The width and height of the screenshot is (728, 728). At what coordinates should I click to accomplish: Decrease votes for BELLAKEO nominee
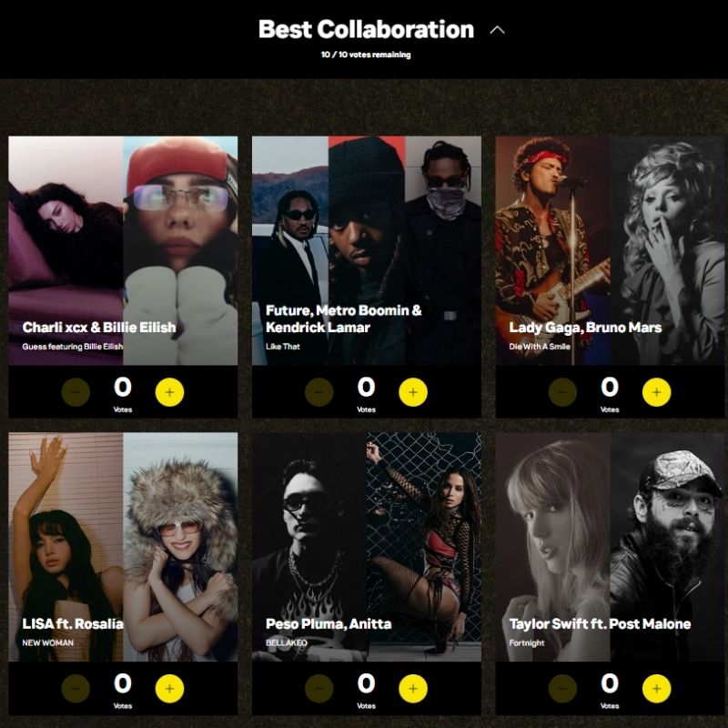pos(319,689)
